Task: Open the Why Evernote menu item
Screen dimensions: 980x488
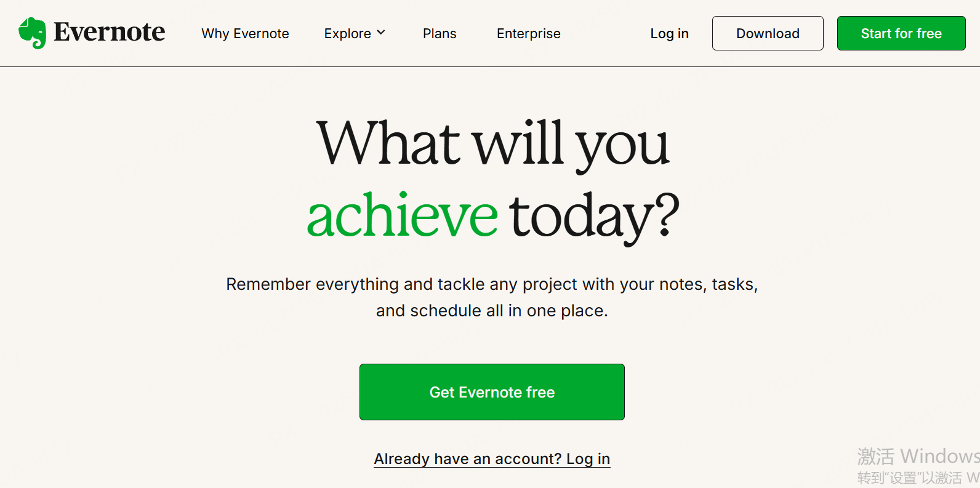Action: coord(245,33)
